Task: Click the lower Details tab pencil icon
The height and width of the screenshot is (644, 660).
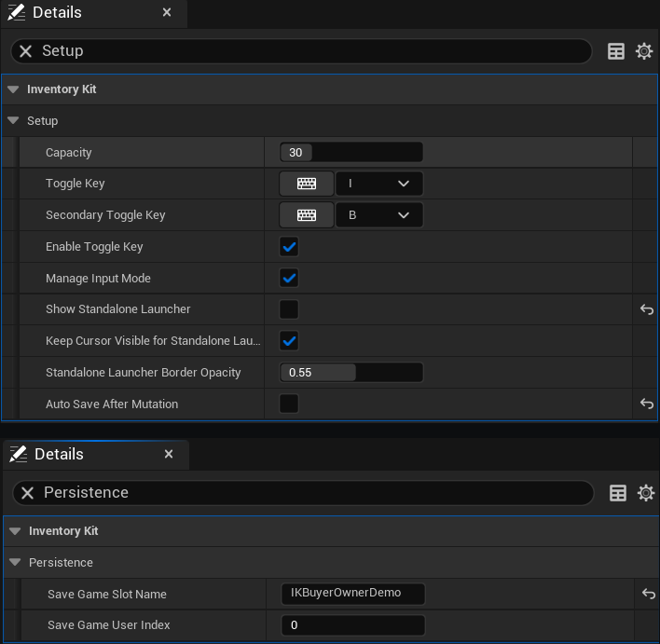Action: point(18,454)
